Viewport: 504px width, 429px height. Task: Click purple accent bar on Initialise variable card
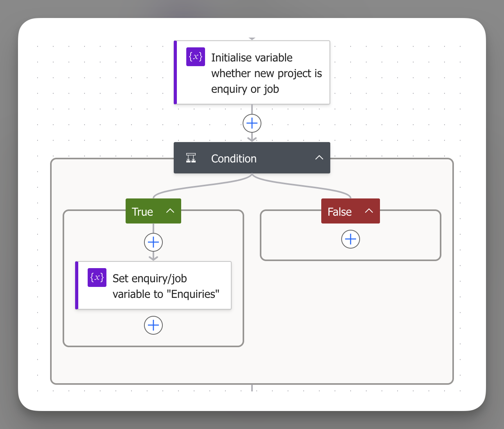click(175, 72)
